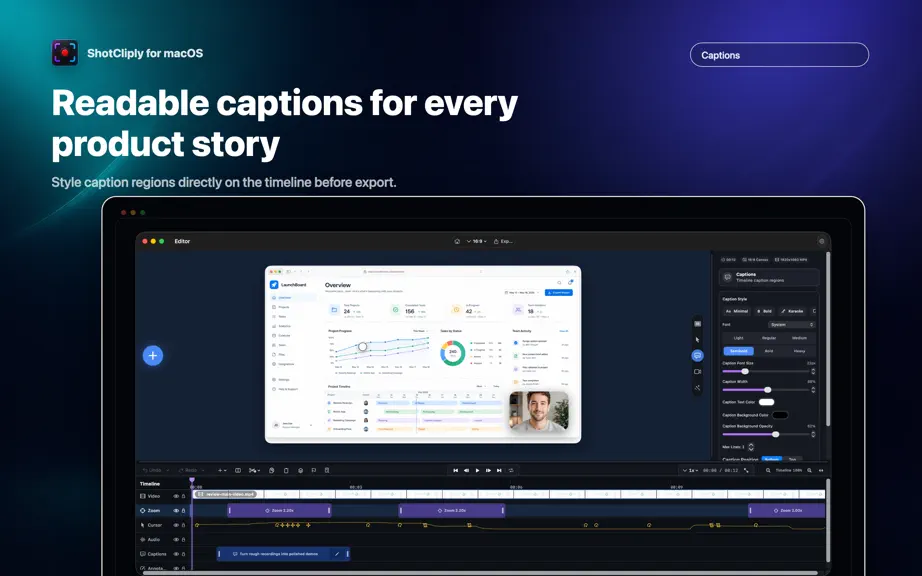Select the magic wand effects tool in side toolbar
This screenshot has height=576, width=922.
pyautogui.click(x=697, y=387)
